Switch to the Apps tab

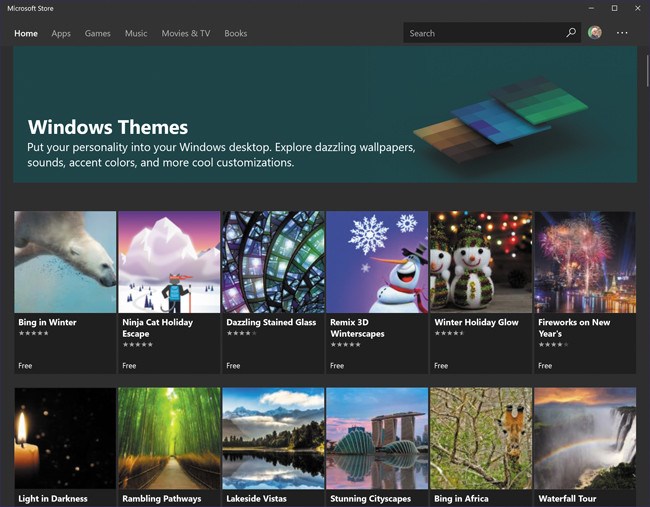61,33
